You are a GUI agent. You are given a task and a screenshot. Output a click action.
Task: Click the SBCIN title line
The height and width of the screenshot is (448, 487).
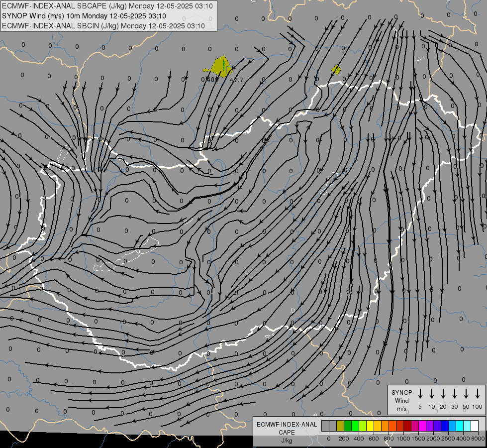103,26
